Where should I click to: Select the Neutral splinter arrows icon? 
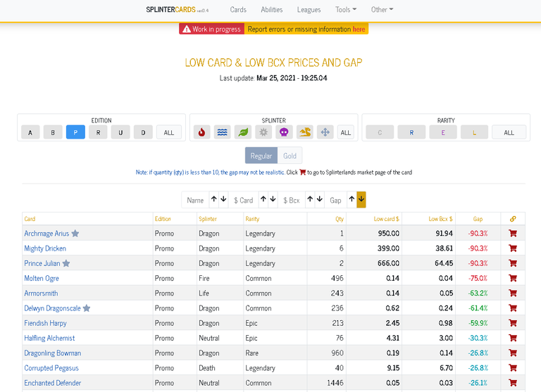[x=325, y=132]
